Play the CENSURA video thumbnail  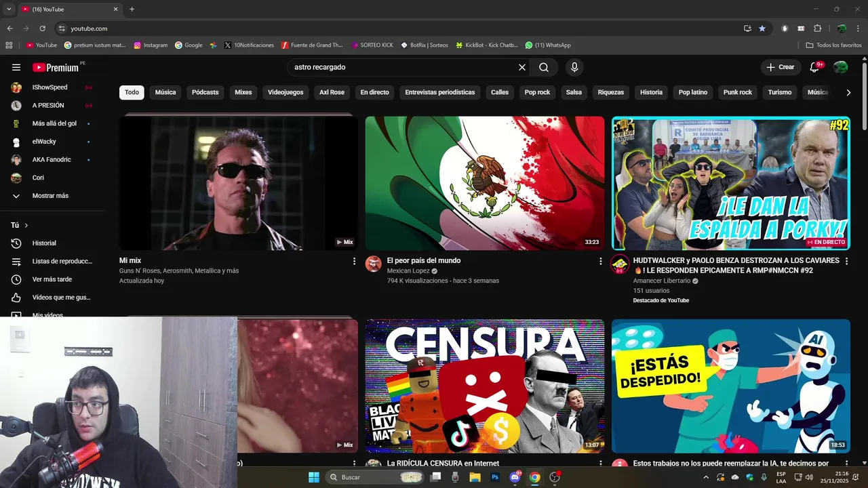[485, 386]
